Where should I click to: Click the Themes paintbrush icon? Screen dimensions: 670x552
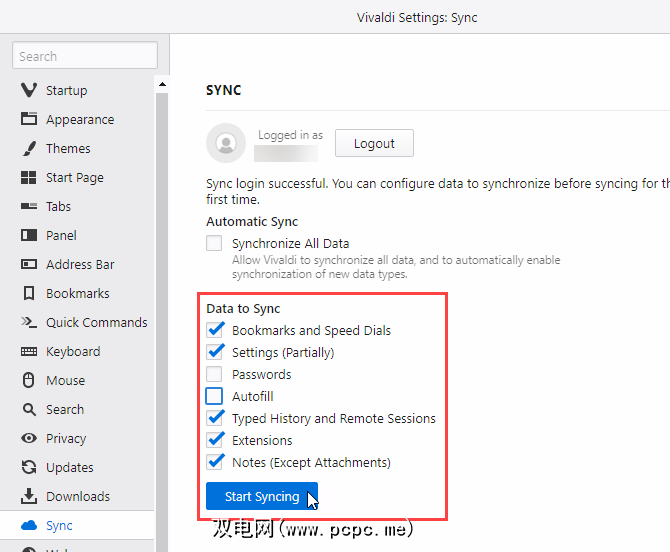tap(29, 148)
